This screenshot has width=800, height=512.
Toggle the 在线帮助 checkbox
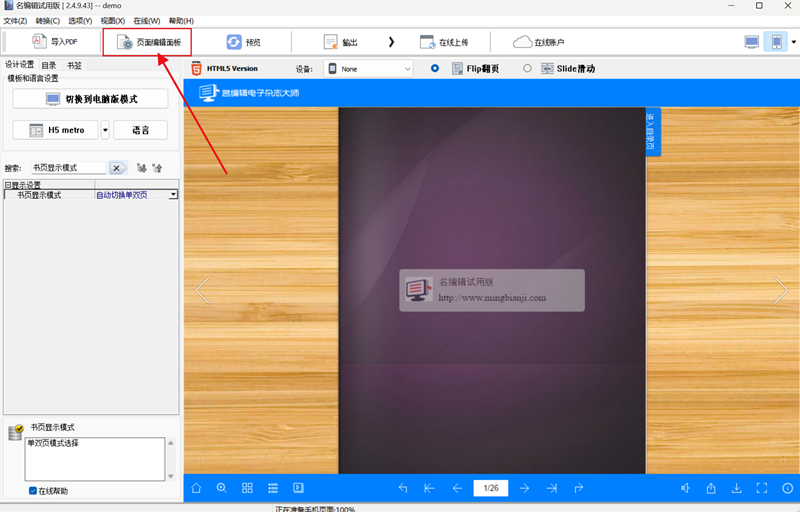tap(33, 491)
